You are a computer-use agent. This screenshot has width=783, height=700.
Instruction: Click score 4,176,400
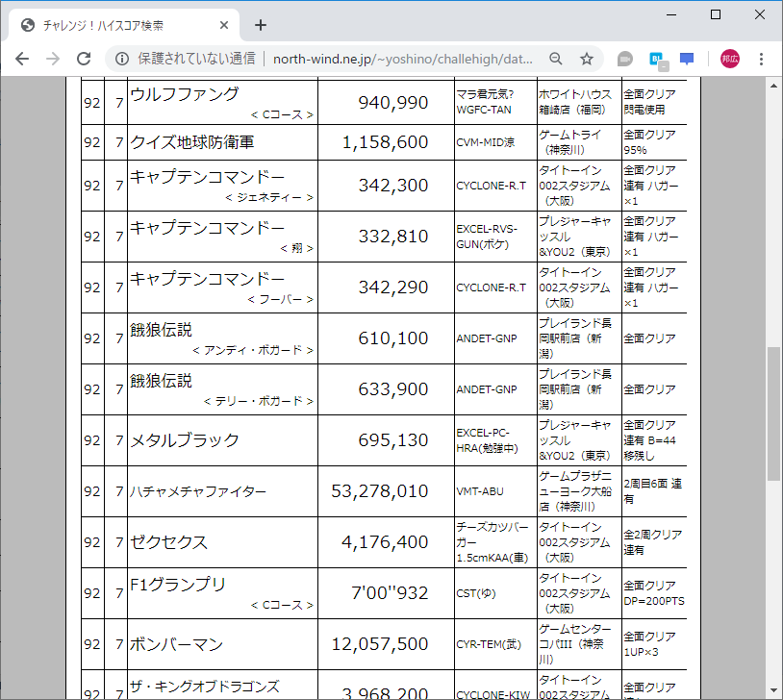pos(385,541)
